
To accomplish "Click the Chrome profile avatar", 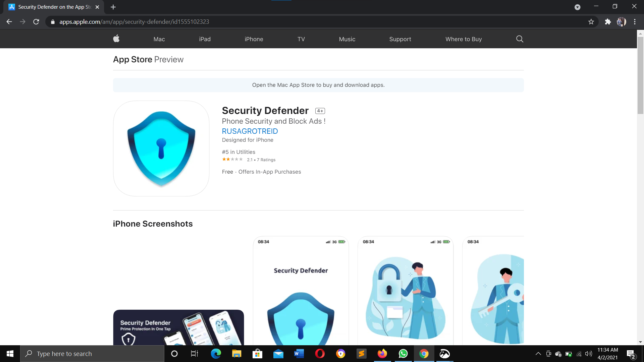I will 621,22.
